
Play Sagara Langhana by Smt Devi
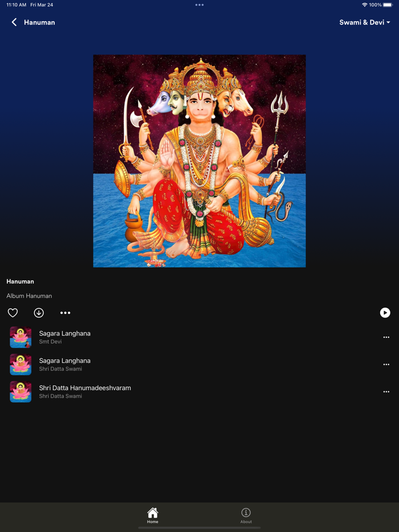[199, 337]
